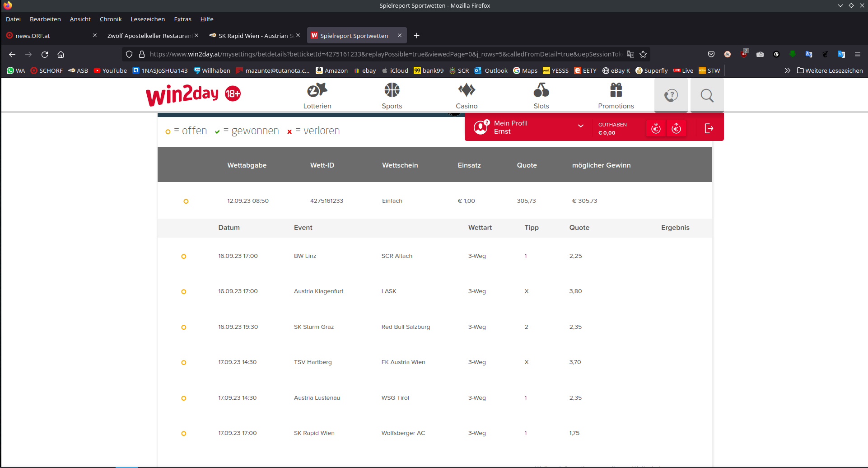Open the Slots cherry icon
The image size is (868, 468).
541,90
